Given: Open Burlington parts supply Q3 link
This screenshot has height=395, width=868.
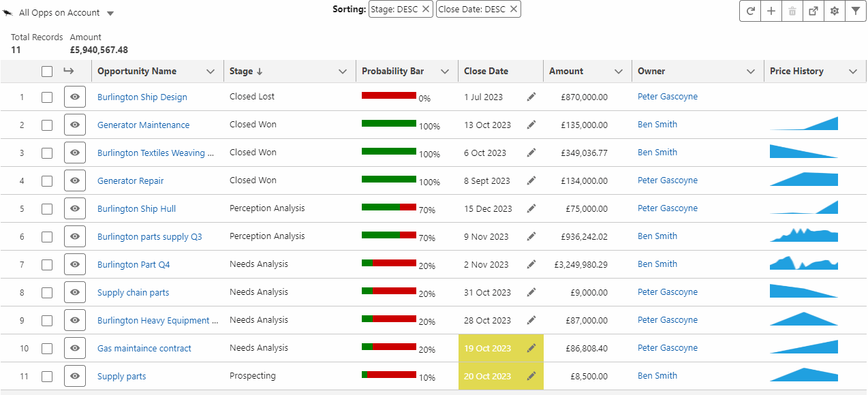Looking at the screenshot, I should [x=150, y=236].
